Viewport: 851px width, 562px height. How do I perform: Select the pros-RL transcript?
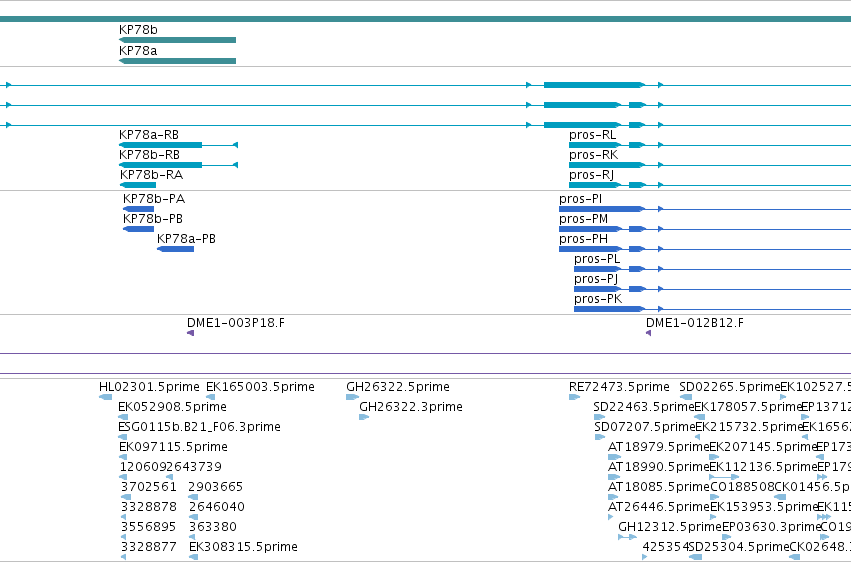coord(710,145)
